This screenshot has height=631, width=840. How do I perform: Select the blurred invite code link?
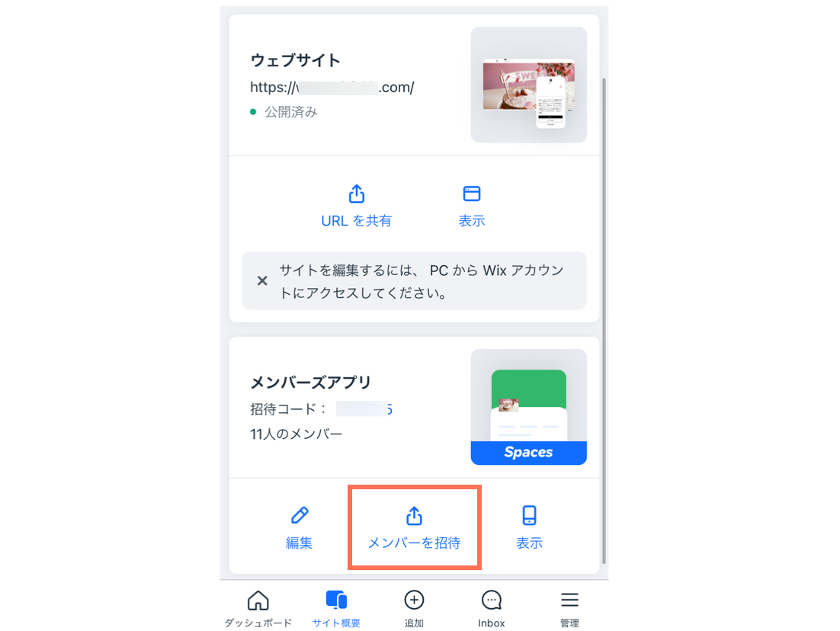point(364,409)
